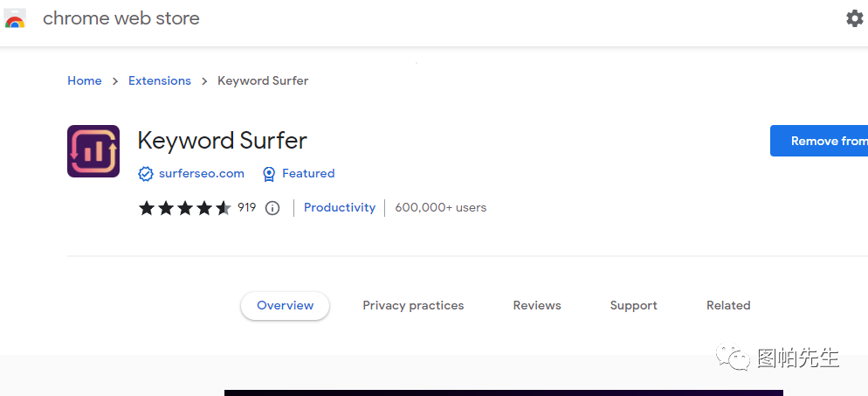
Task: Click the verified badge beside surferseo.com
Action: 145,174
